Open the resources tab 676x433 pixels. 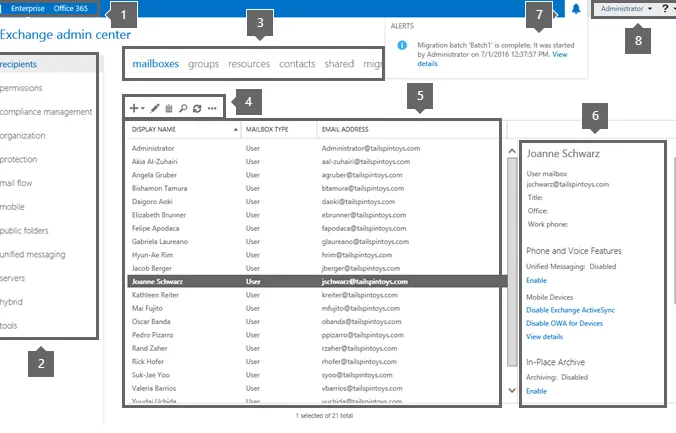pos(249,64)
